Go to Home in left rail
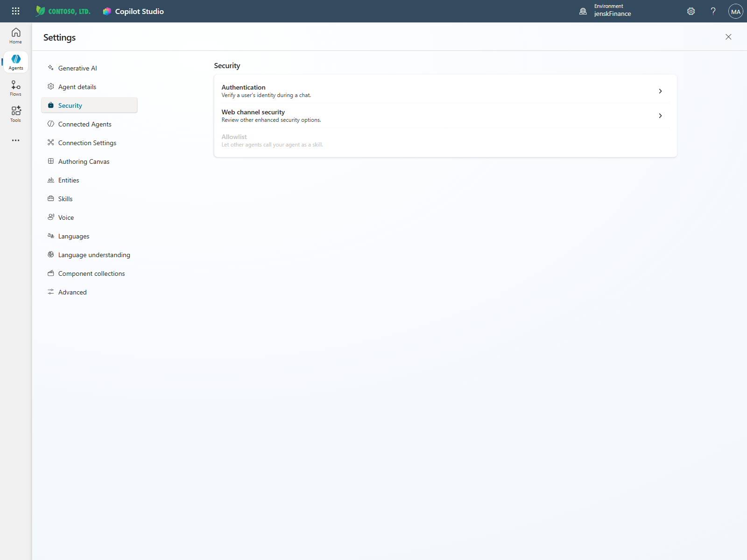 [x=15, y=36]
